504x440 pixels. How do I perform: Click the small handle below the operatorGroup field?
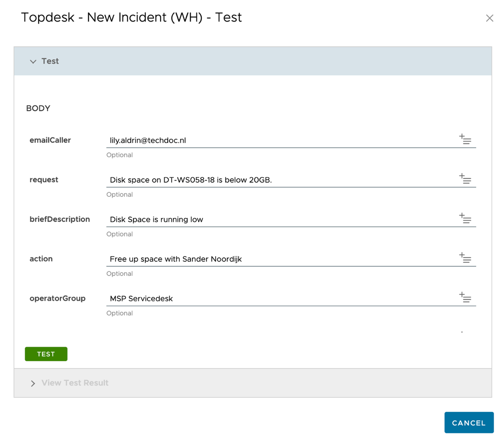tap(462, 331)
